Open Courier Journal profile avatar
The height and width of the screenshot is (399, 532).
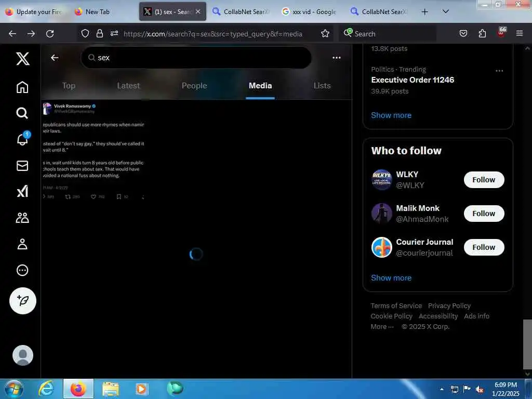tap(382, 247)
